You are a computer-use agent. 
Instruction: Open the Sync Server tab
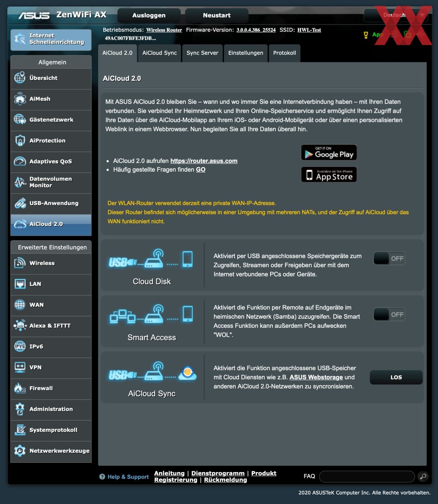click(x=202, y=53)
